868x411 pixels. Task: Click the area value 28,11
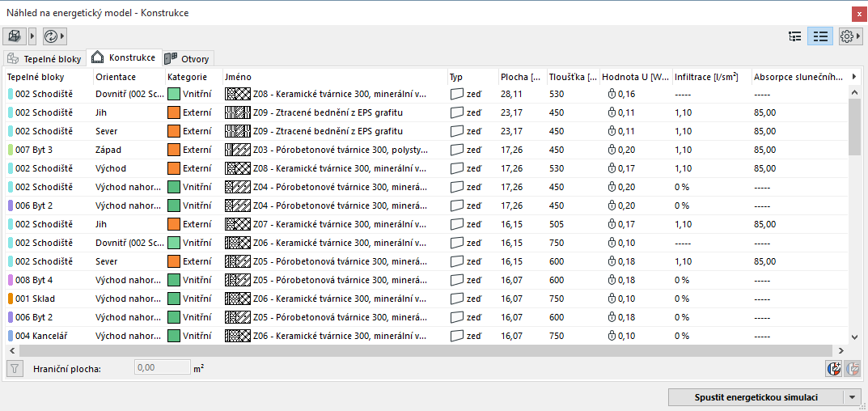(511, 94)
